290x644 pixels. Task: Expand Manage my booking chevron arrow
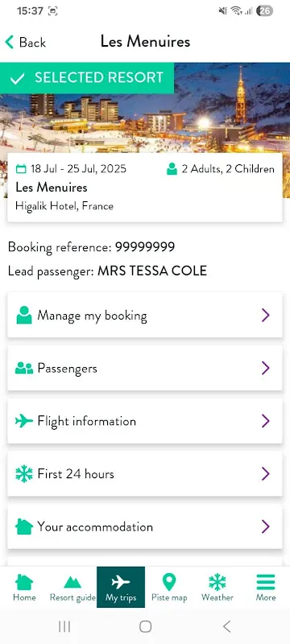click(x=265, y=316)
